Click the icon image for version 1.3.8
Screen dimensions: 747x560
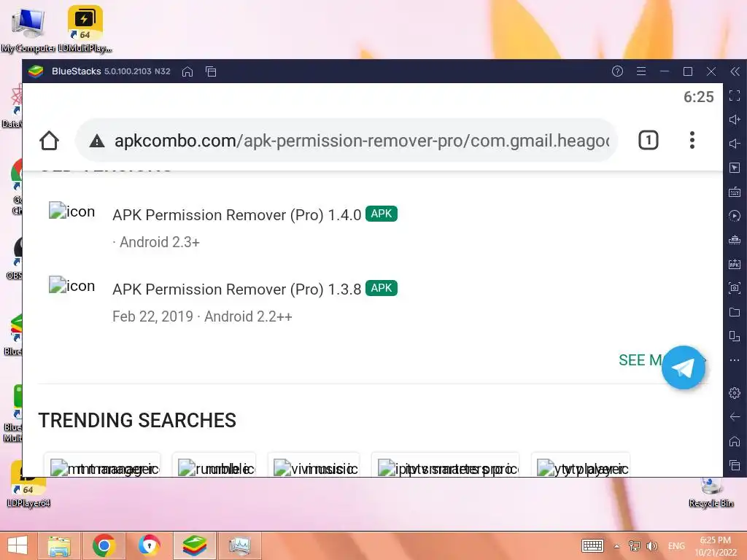coord(72,285)
